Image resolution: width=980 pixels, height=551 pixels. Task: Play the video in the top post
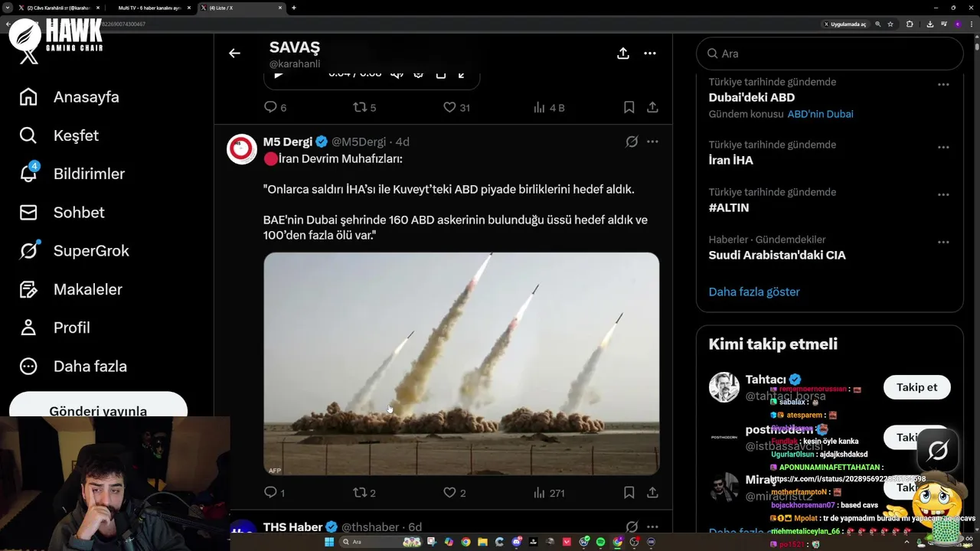(x=279, y=75)
